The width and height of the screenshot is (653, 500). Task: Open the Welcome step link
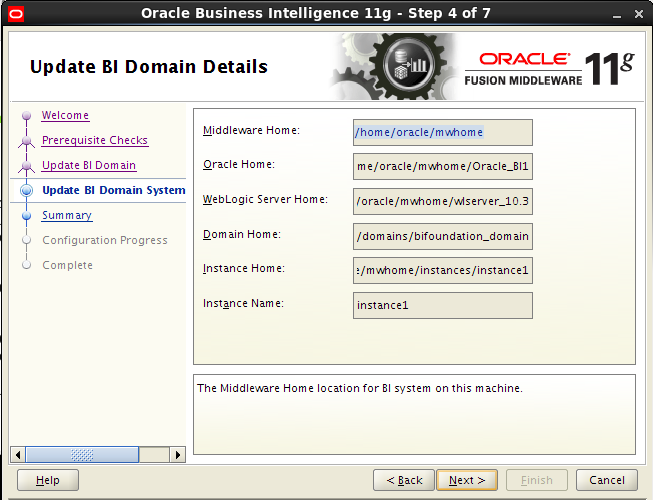tap(65, 115)
